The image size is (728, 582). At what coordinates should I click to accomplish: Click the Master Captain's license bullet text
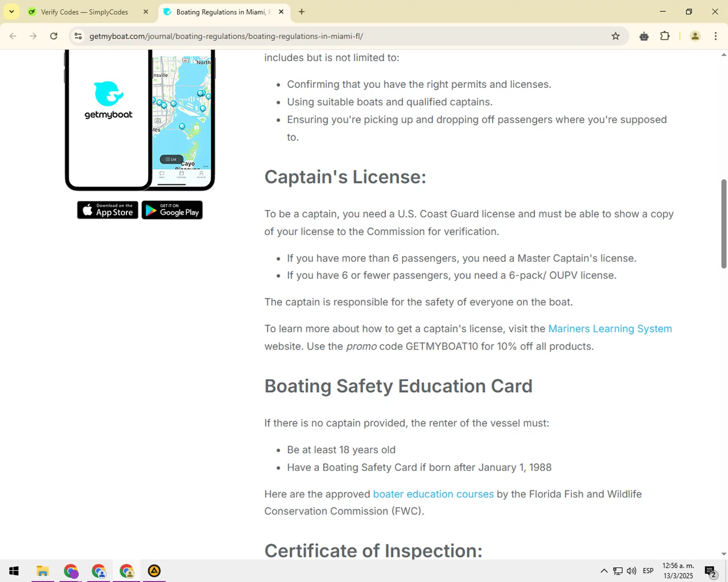point(462,259)
